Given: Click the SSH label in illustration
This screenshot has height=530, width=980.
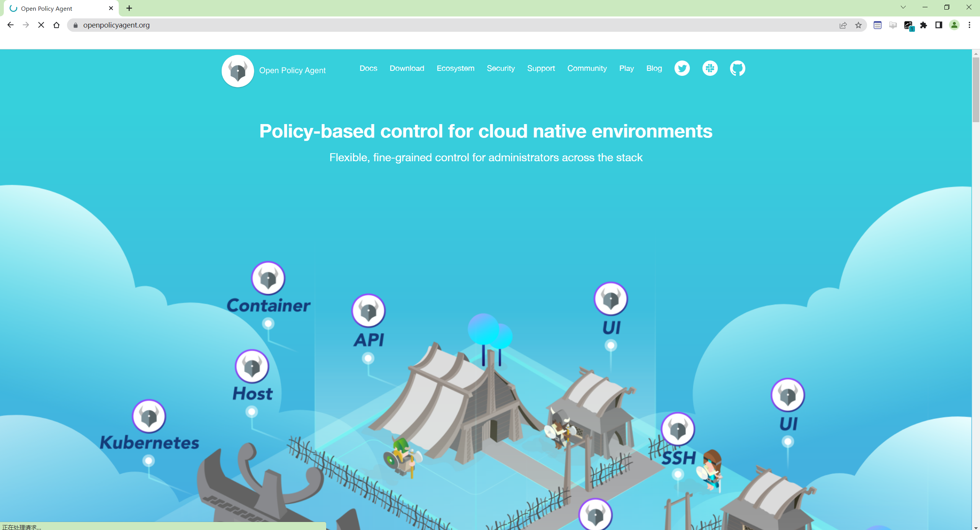Looking at the screenshot, I should point(679,458).
